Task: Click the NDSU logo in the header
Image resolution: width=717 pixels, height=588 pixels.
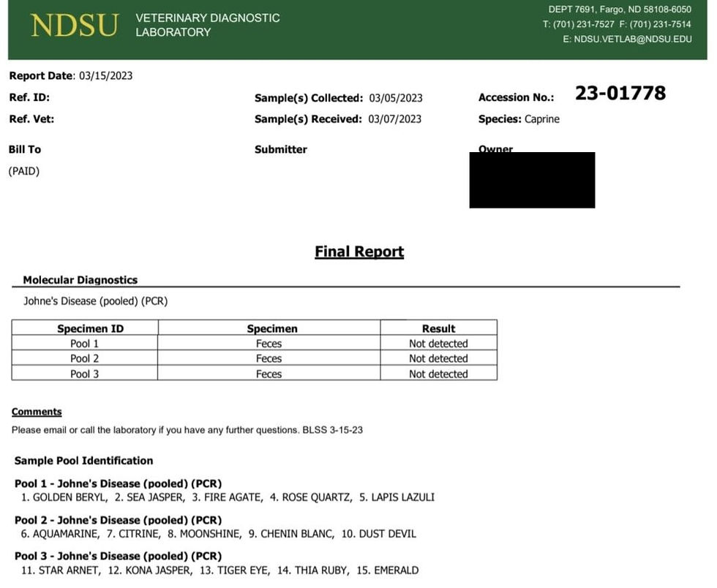Action: (74, 25)
